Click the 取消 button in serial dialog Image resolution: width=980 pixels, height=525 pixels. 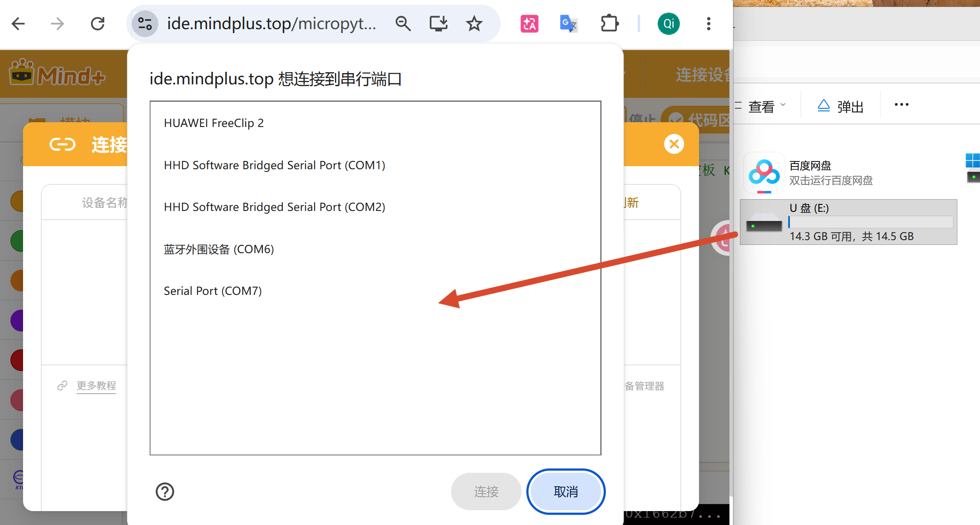click(x=566, y=492)
